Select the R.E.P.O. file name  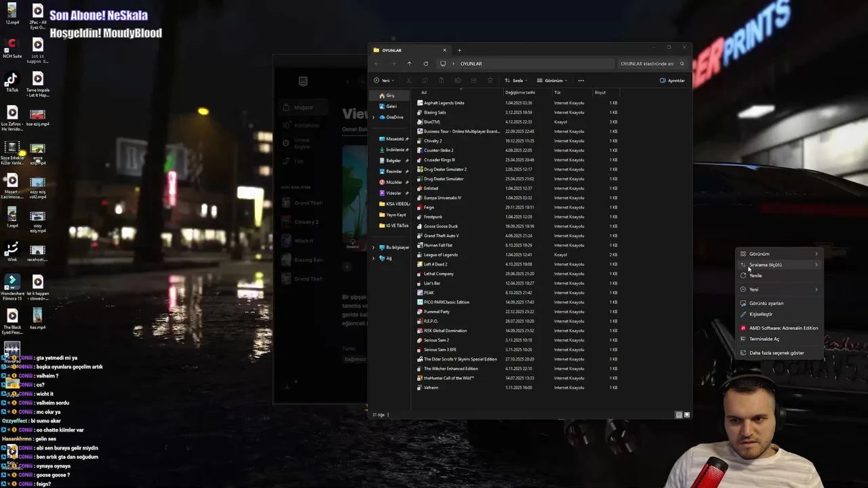(x=431, y=321)
